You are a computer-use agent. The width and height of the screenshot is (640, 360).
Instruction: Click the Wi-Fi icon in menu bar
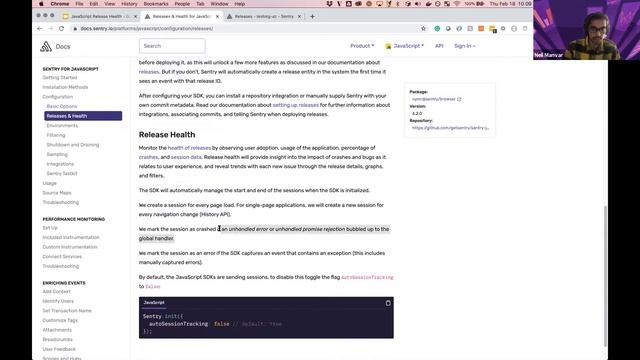[457, 4]
